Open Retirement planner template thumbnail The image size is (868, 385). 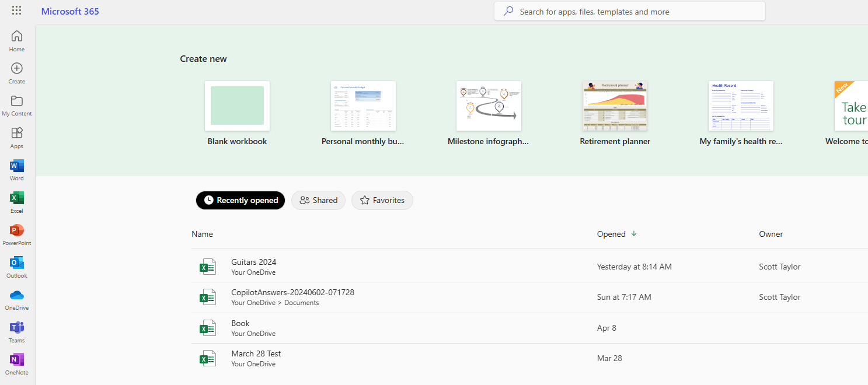[x=615, y=106]
